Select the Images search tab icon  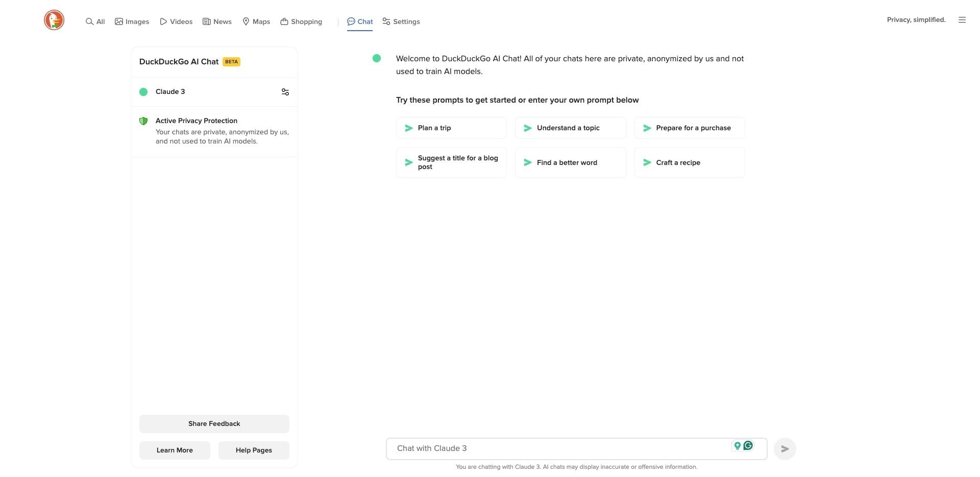point(118,21)
